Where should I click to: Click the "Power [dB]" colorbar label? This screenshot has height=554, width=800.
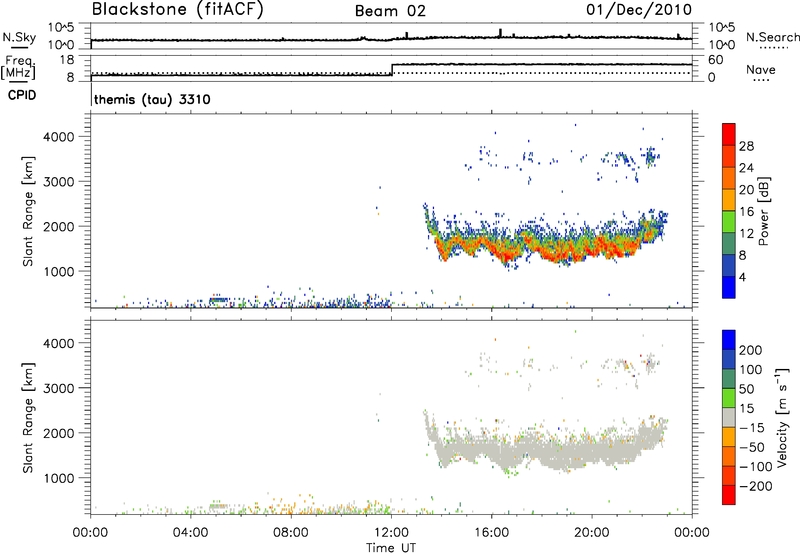[x=763, y=211]
